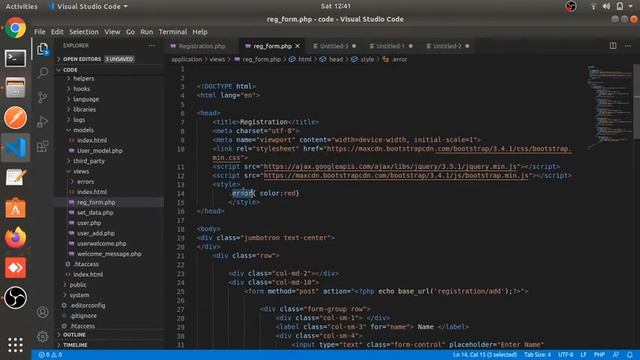Open the Manage gear icon
Viewport: 640px width, 360px height.
[x=43, y=337]
